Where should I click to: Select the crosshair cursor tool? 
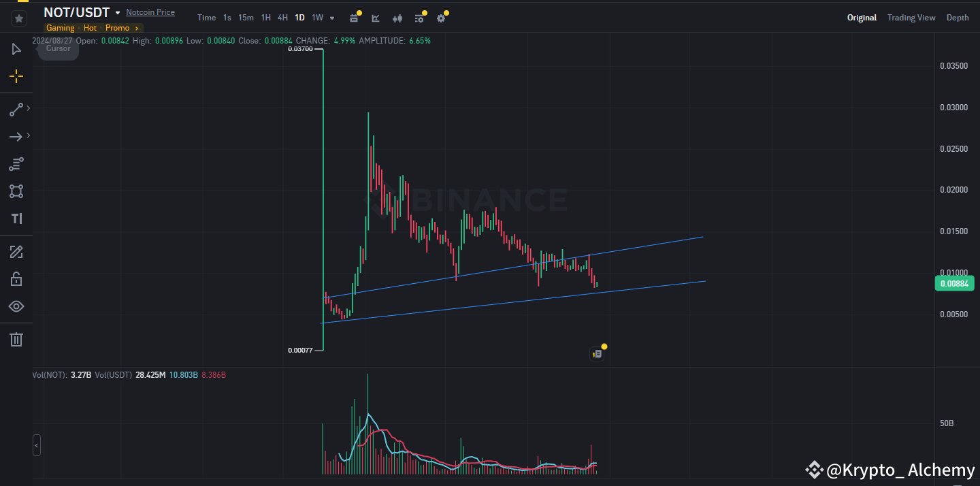click(16, 76)
